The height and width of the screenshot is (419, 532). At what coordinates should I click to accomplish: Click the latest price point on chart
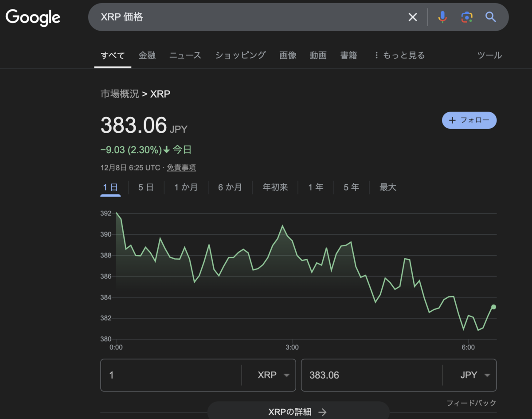point(493,307)
